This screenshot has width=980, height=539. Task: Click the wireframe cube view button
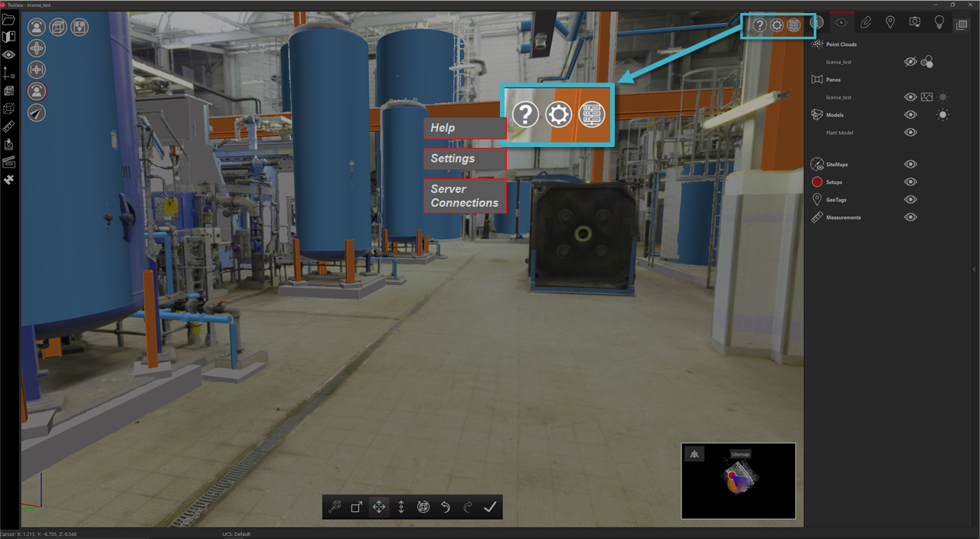(x=58, y=28)
